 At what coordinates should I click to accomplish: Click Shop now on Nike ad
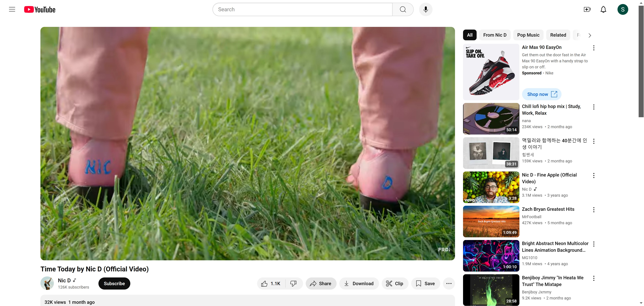[542, 94]
